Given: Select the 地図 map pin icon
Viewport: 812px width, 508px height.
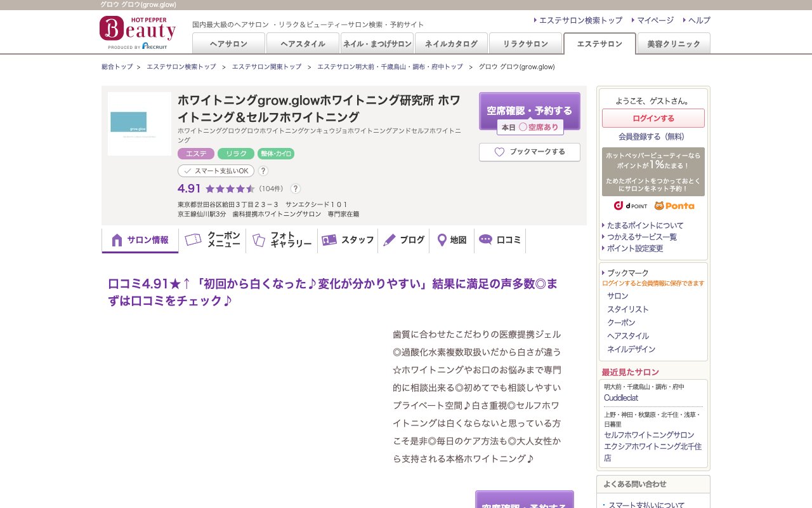Looking at the screenshot, I should [442, 239].
